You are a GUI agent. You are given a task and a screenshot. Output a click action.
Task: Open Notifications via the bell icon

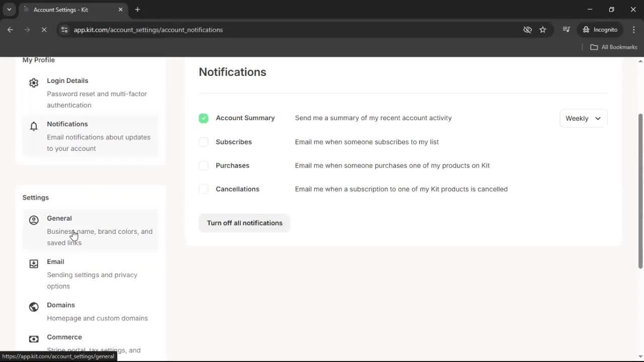tap(34, 126)
